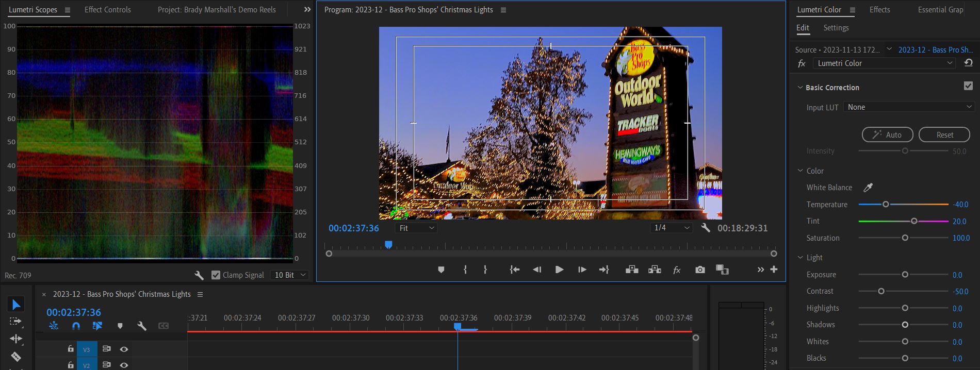This screenshot has height=370, width=980.
Task: Toggle V3 track lock
Action: click(x=71, y=349)
